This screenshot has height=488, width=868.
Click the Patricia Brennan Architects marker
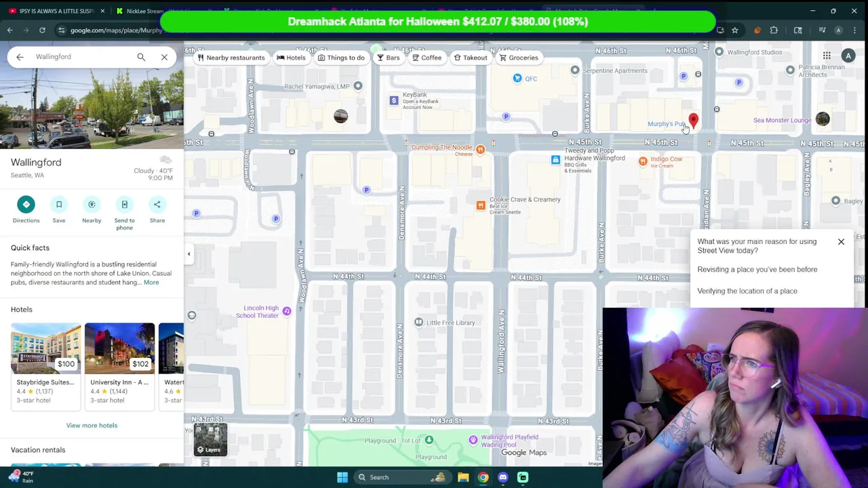click(790, 70)
